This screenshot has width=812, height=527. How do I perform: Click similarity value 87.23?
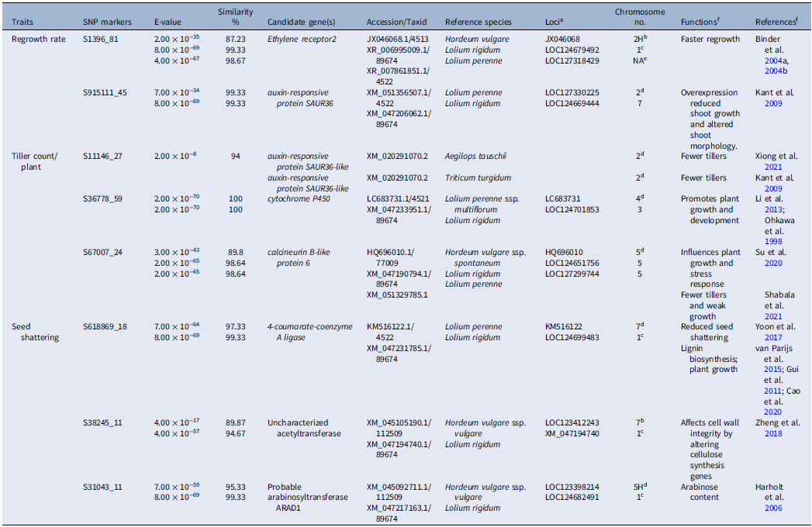click(236, 39)
